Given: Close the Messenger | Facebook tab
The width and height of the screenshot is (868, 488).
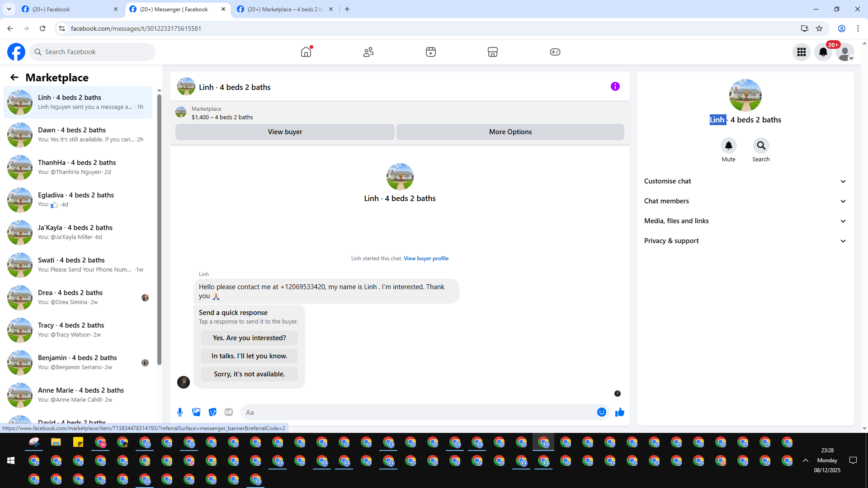Looking at the screenshot, I should coord(223,9).
